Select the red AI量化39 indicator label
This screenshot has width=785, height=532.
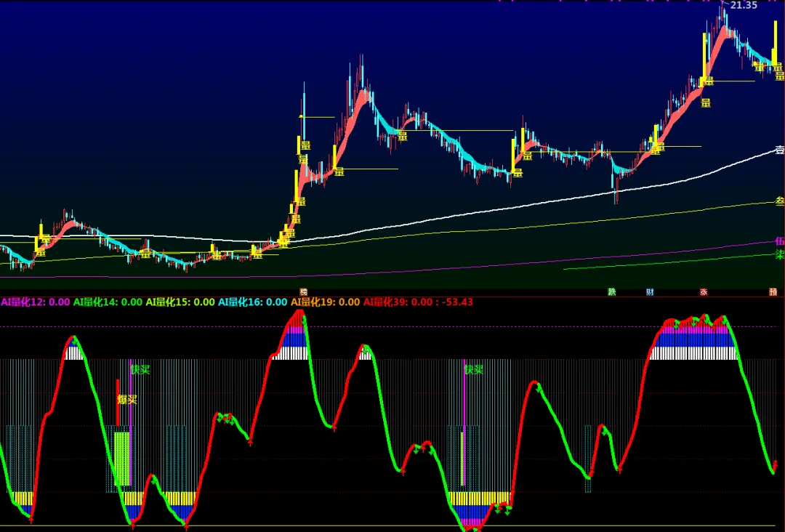[x=398, y=302]
